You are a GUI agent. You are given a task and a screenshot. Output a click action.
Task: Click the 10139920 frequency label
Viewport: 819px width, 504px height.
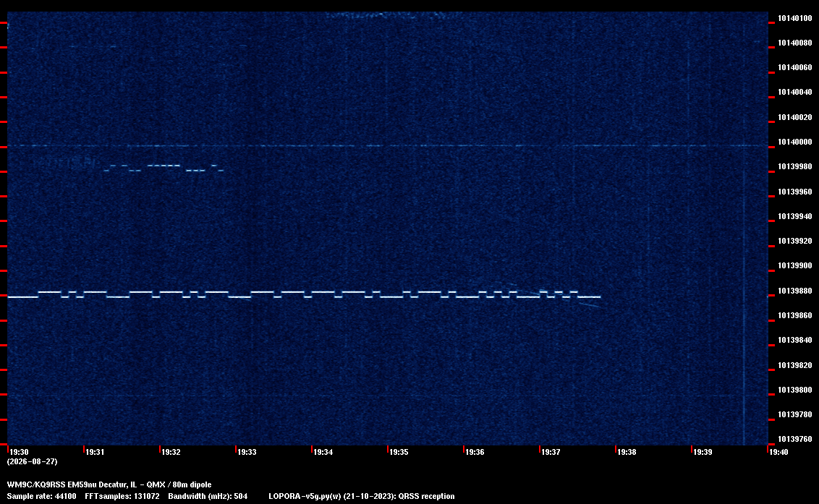pos(794,241)
